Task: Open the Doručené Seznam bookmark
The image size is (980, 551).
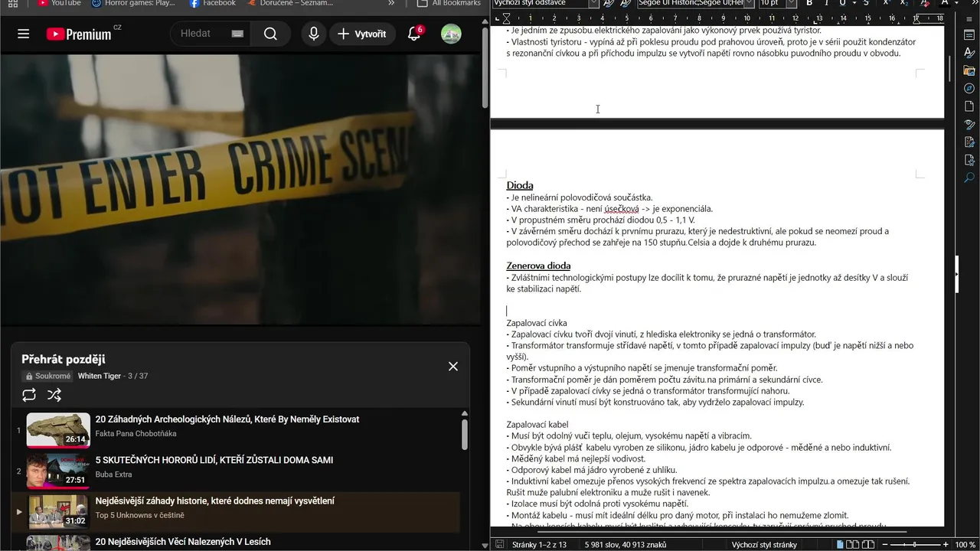Action: coord(290,3)
